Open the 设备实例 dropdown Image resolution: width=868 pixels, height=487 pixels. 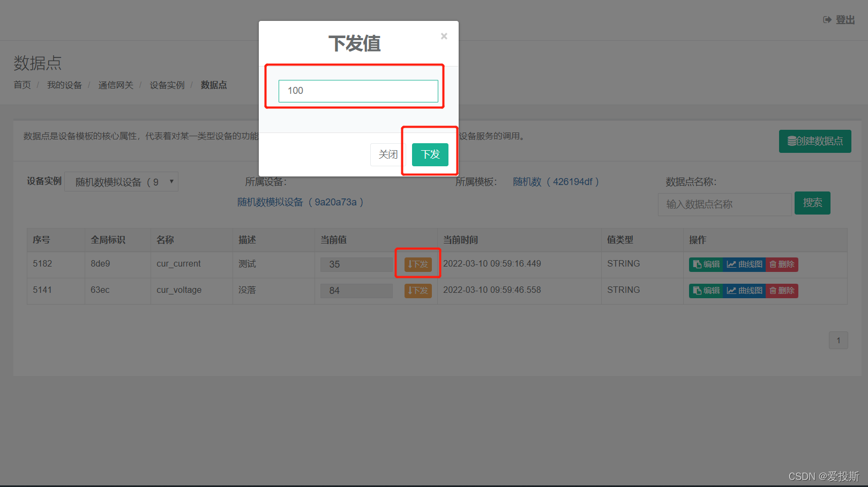pyautogui.click(x=121, y=182)
